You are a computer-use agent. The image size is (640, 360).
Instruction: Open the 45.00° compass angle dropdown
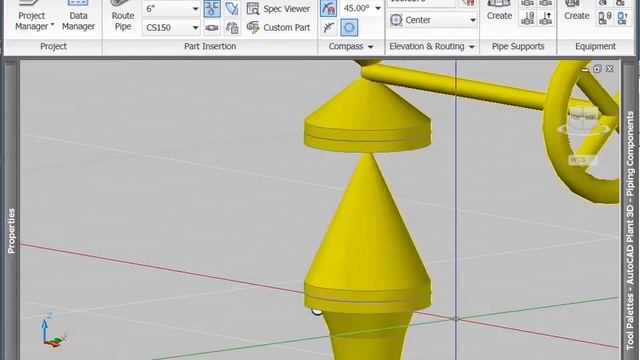pyautogui.click(x=378, y=8)
